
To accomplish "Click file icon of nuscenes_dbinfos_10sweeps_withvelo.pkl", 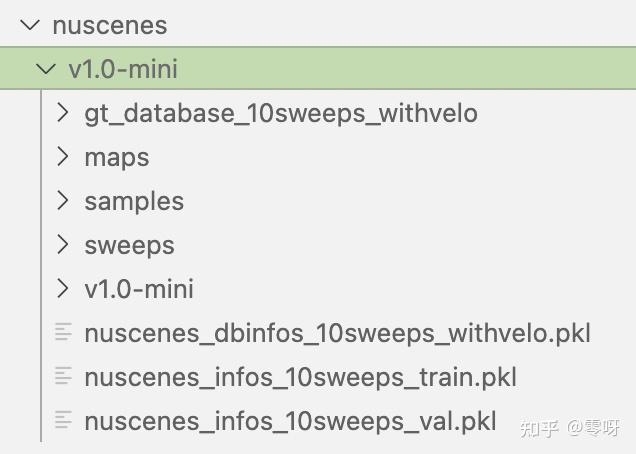I will pyautogui.click(x=63, y=332).
